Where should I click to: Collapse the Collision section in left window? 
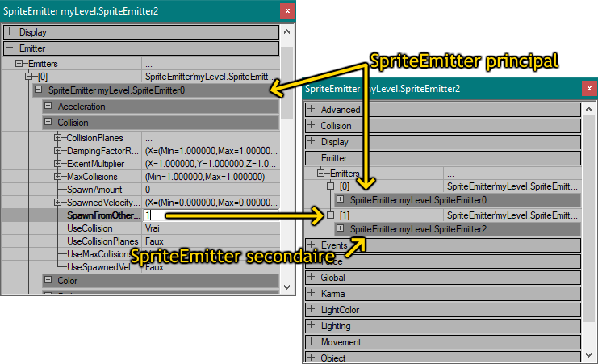(48, 122)
